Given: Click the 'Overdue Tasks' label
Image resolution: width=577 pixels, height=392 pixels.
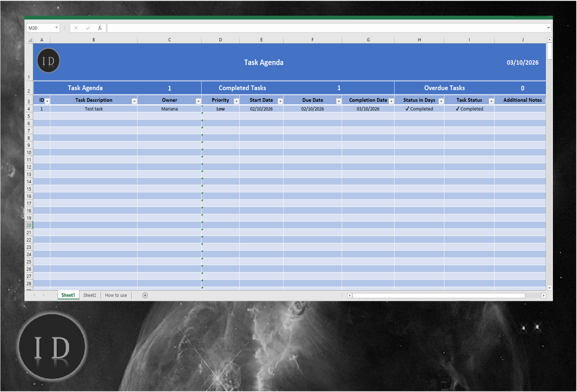Looking at the screenshot, I should click(444, 88).
